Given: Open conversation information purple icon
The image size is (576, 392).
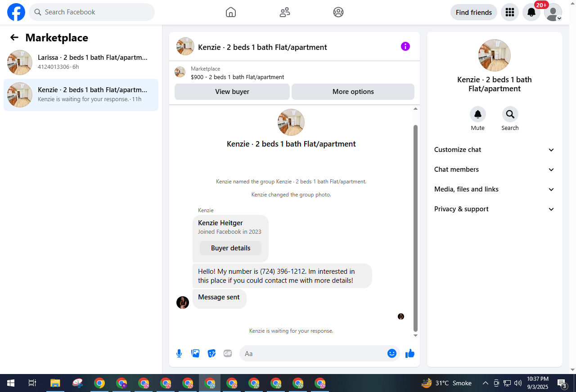Looking at the screenshot, I should [x=405, y=46].
